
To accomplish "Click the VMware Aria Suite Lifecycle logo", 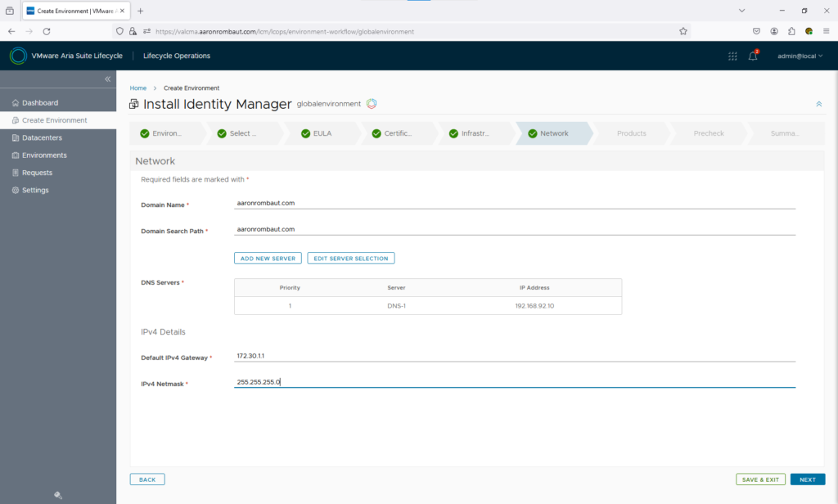I will (x=18, y=56).
